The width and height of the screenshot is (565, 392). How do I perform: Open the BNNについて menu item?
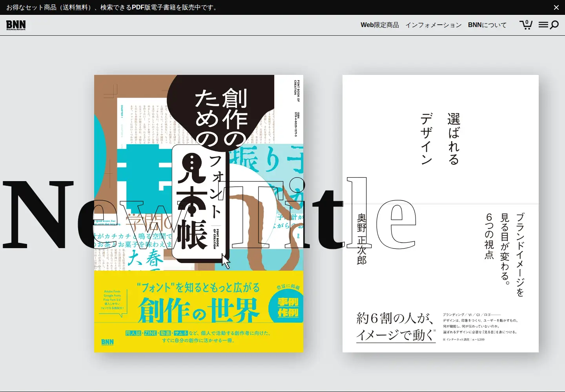[x=487, y=25]
